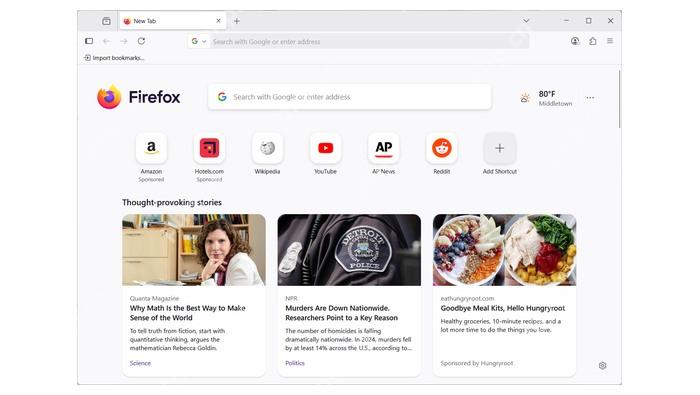Viewport: 700px width, 395px height.
Task: Select the New Tab tab
Action: click(173, 21)
